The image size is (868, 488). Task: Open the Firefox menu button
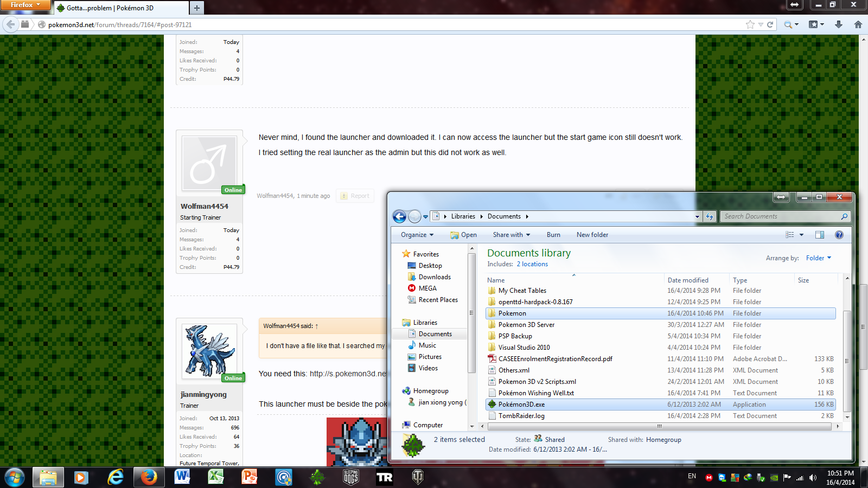tap(25, 5)
